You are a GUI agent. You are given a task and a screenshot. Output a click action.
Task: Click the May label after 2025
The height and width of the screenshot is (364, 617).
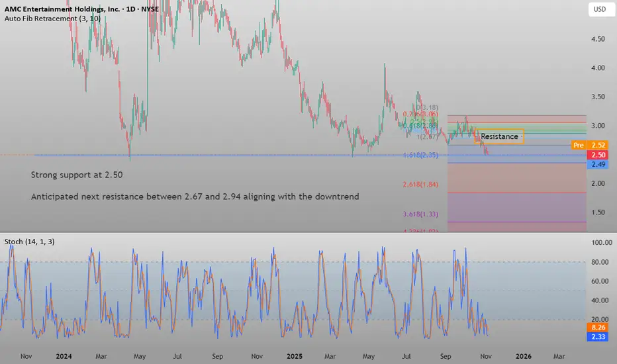[x=368, y=356]
